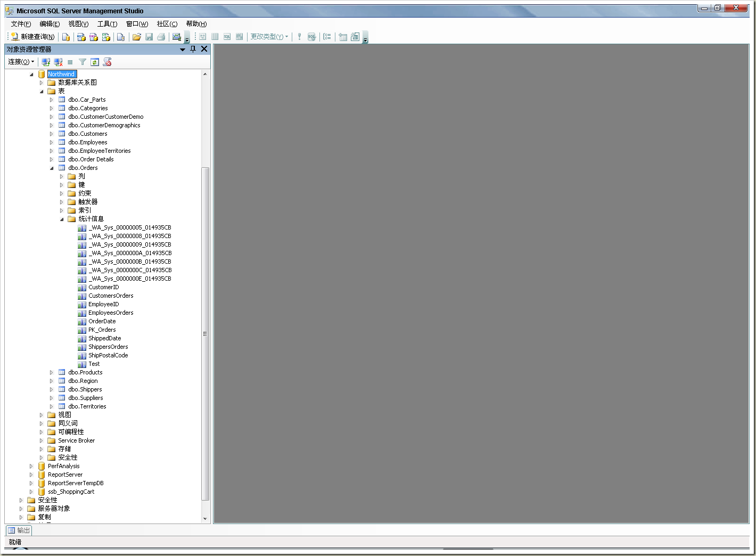Screen dimensions: 756x556
Task: Click the open file folder icon
Action: 137,37
